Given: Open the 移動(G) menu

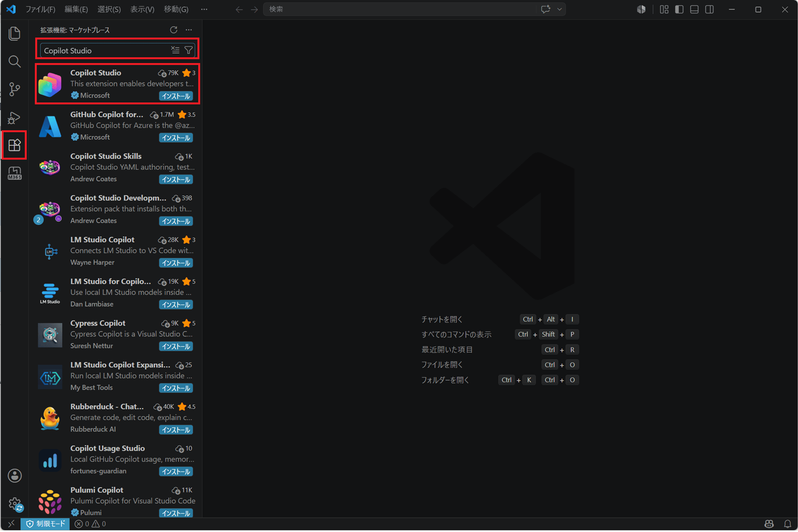Looking at the screenshot, I should 176,10.
